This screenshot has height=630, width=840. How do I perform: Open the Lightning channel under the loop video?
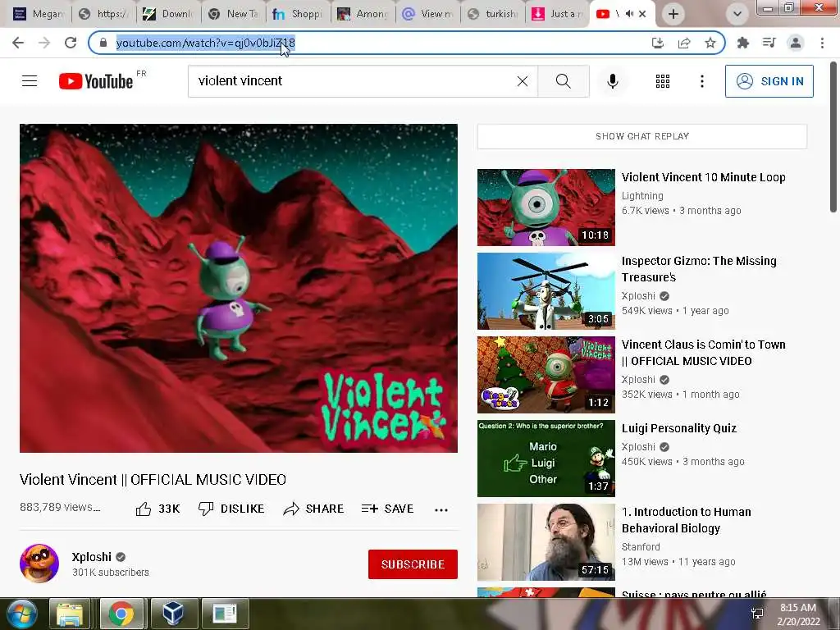tap(642, 195)
